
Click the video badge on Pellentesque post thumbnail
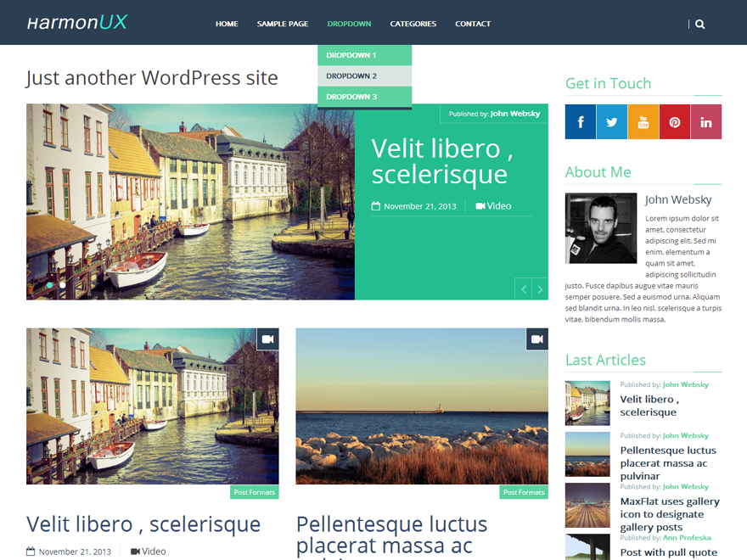click(x=536, y=339)
